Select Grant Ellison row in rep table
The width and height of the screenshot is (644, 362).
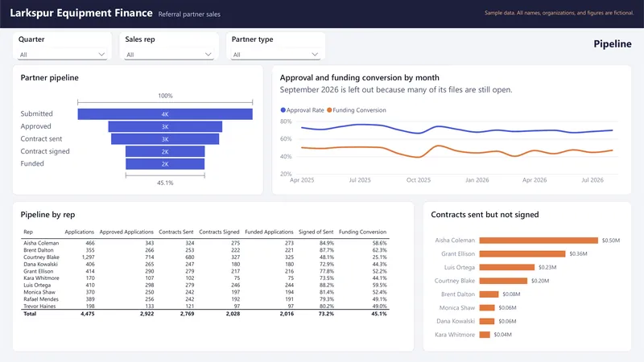[x=205, y=271]
